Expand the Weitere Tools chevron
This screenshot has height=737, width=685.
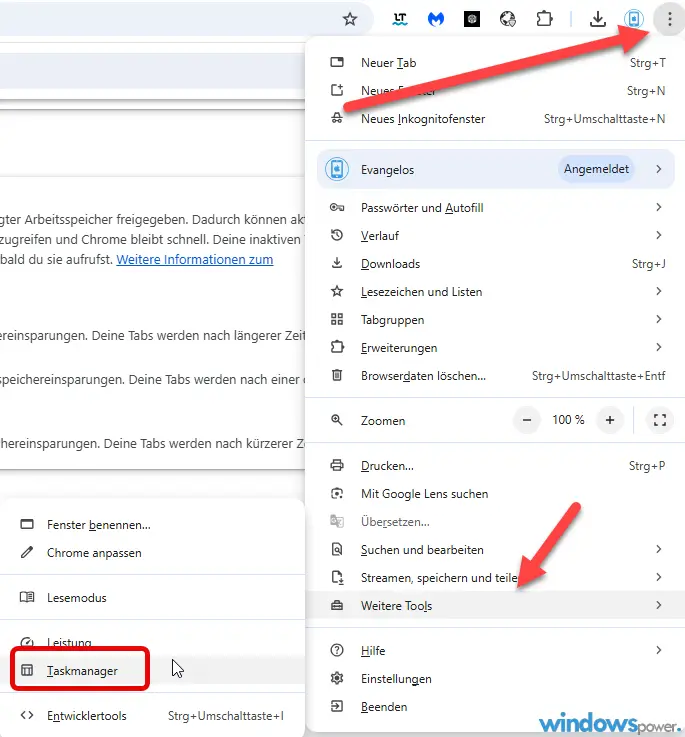[659, 605]
